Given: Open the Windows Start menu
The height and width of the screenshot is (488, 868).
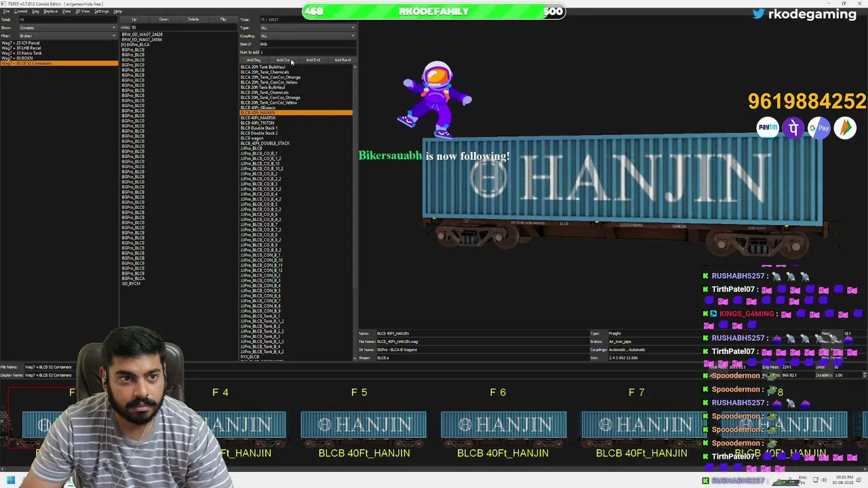Looking at the screenshot, I should [x=10, y=481].
